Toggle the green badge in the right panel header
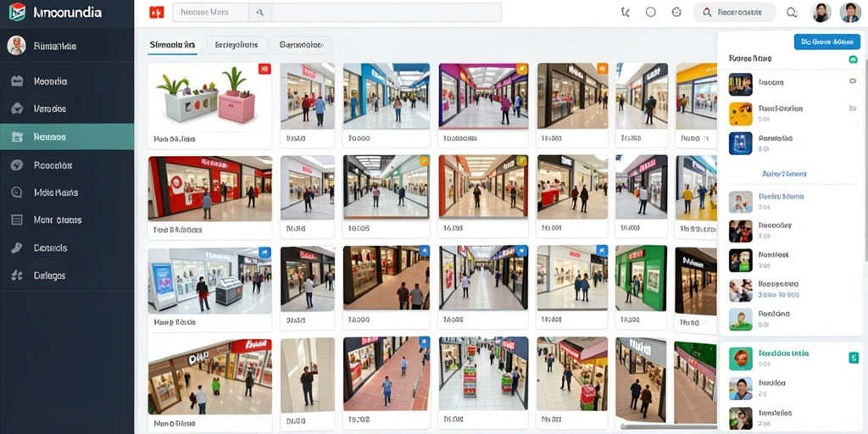The width and height of the screenshot is (868, 434). pos(853,58)
